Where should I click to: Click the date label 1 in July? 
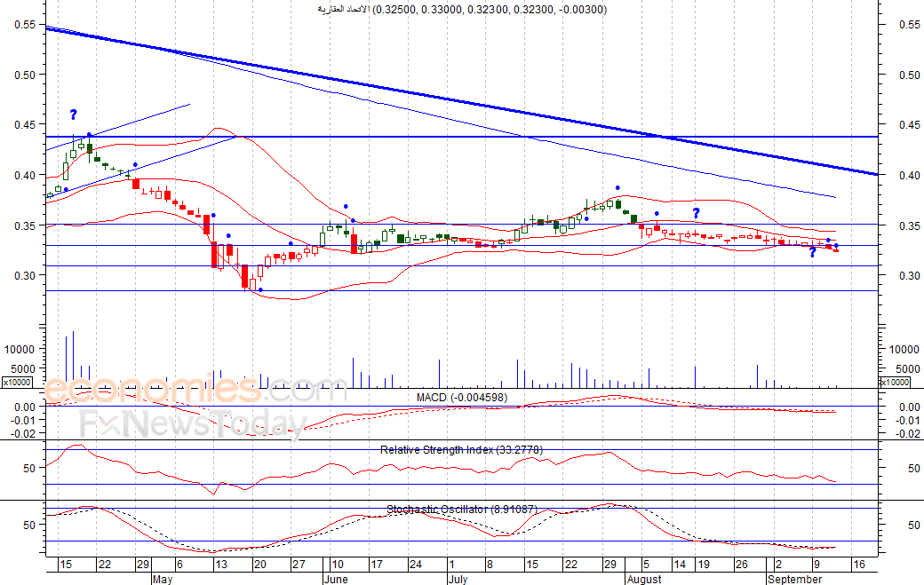451,565
